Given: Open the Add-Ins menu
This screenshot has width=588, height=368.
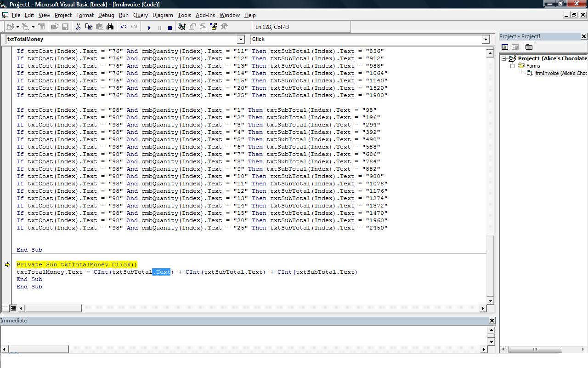Looking at the screenshot, I should [x=205, y=15].
